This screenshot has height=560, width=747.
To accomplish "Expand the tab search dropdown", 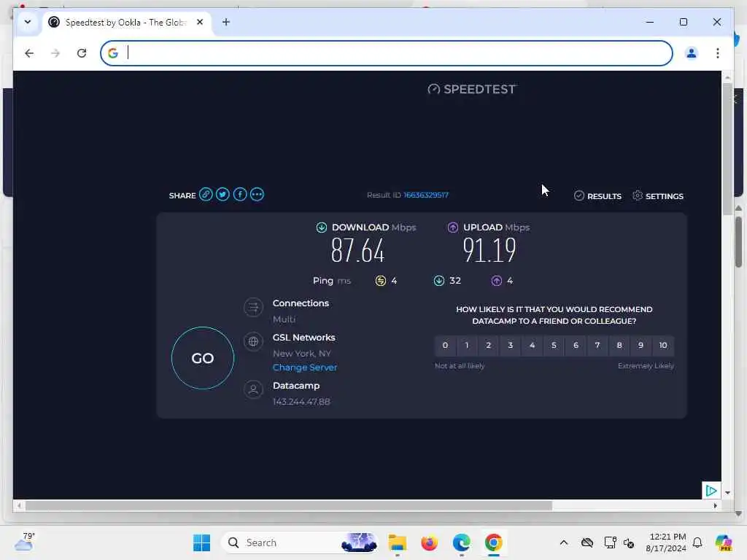I will (28, 22).
